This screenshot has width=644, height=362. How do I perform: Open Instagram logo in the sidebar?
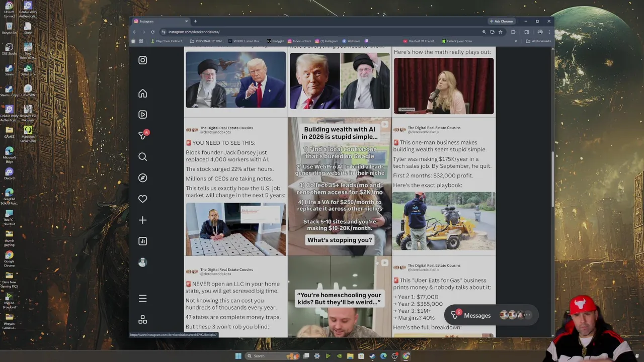click(x=143, y=60)
